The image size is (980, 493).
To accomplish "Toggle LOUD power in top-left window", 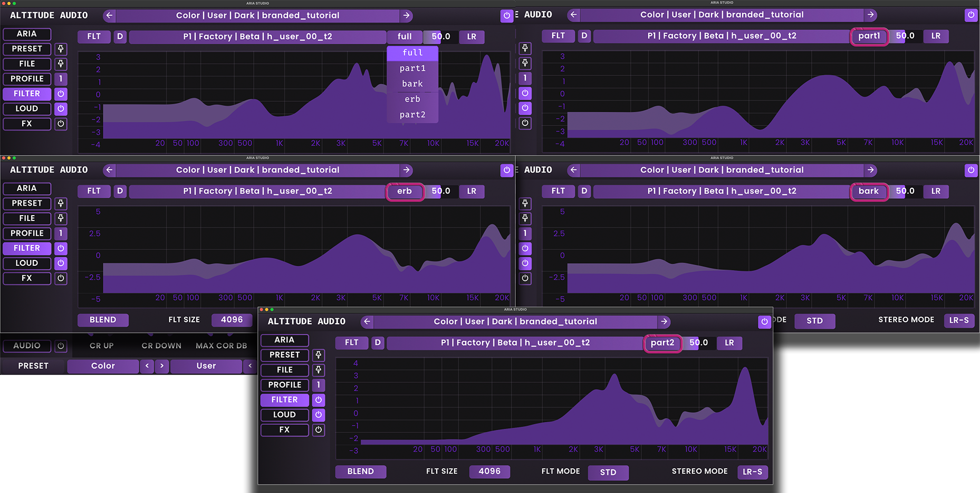I will (61, 109).
